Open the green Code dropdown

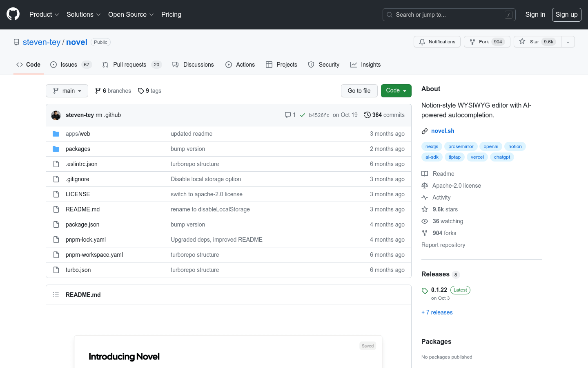pos(396,91)
